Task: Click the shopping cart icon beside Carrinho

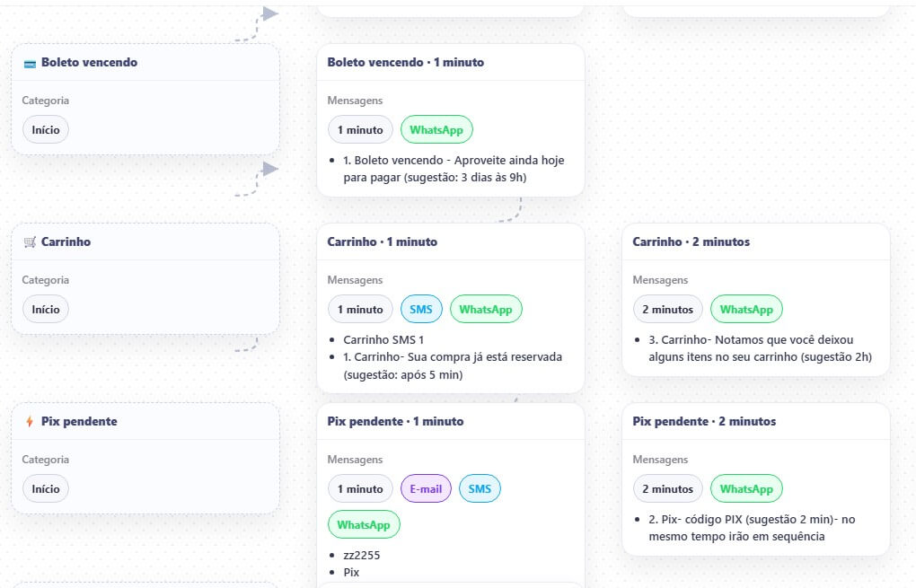Action: pyautogui.click(x=30, y=242)
